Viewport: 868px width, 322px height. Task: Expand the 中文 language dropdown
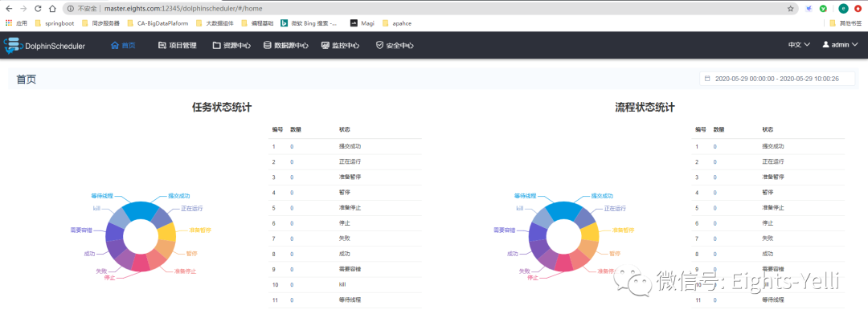[x=800, y=45]
